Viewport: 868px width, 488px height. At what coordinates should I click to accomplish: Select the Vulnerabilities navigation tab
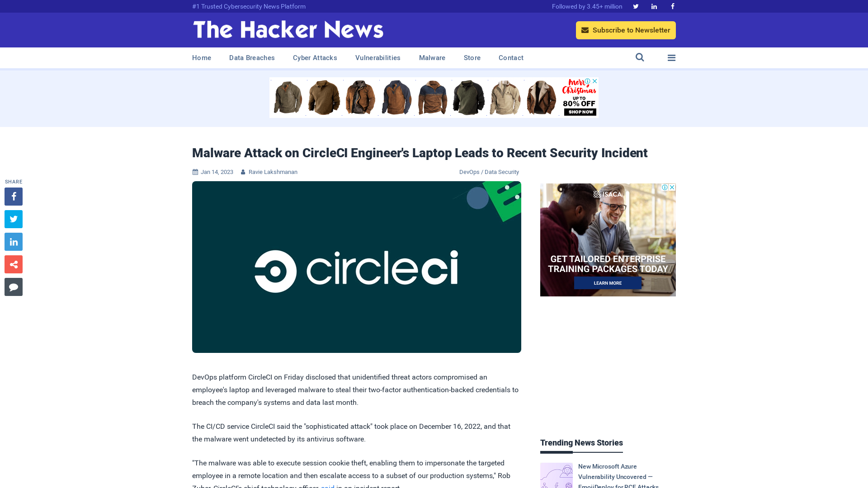click(377, 57)
